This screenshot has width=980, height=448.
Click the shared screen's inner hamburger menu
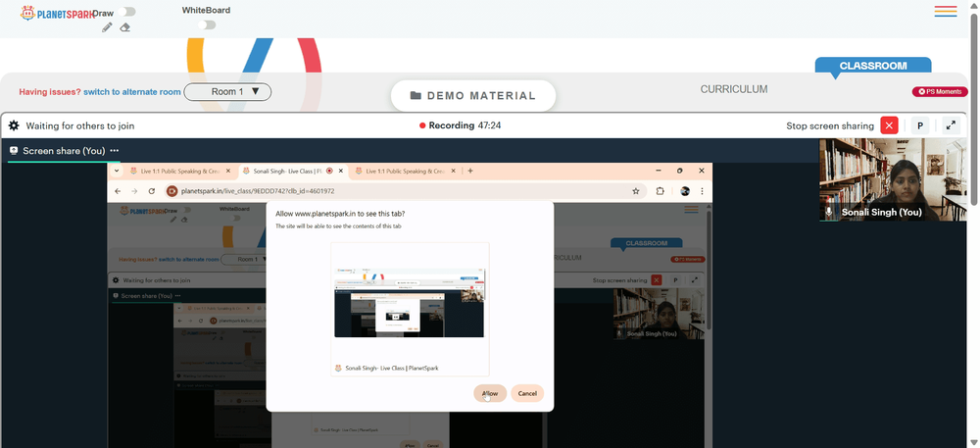coord(691,210)
